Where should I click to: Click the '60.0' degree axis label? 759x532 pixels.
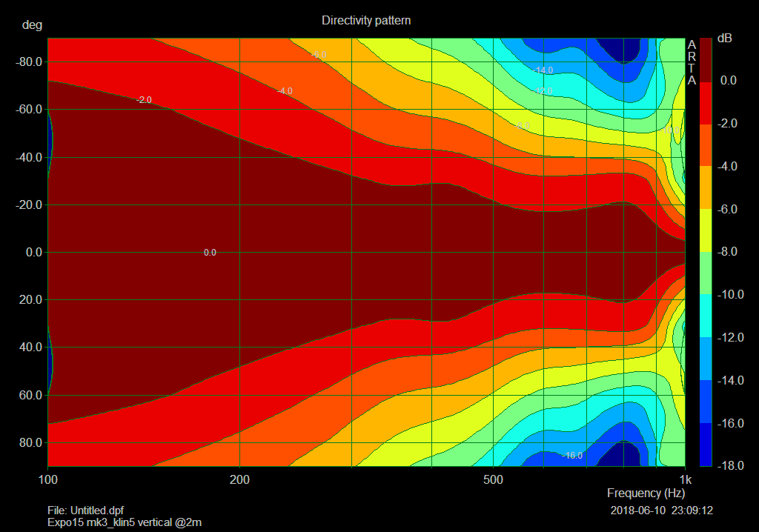(31, 395)
